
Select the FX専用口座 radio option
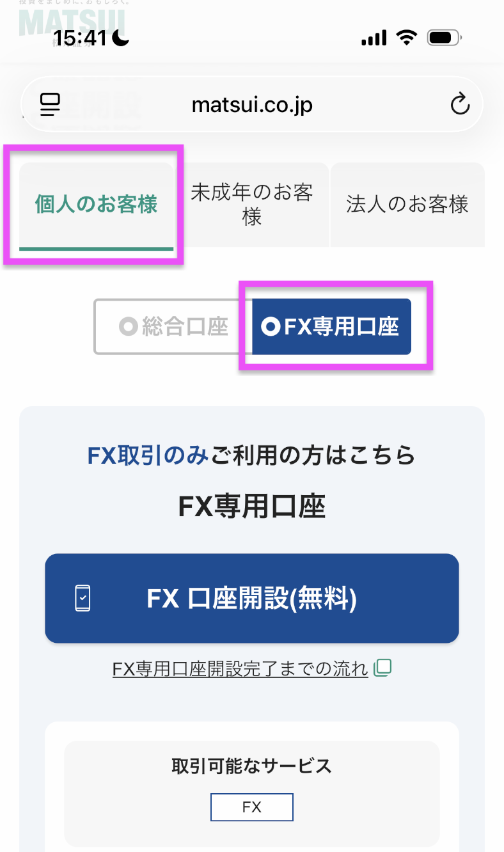(x=331, y=327)
